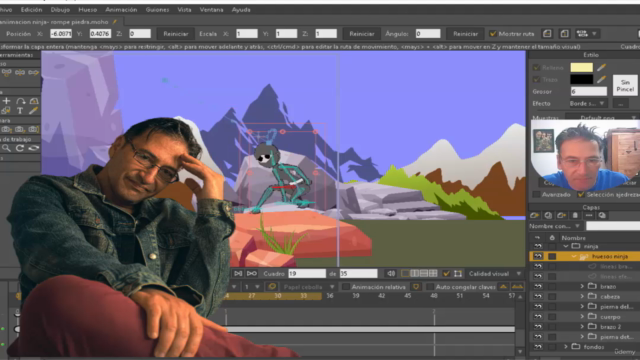Expand the cuerpo layer group

pos(582,317)
